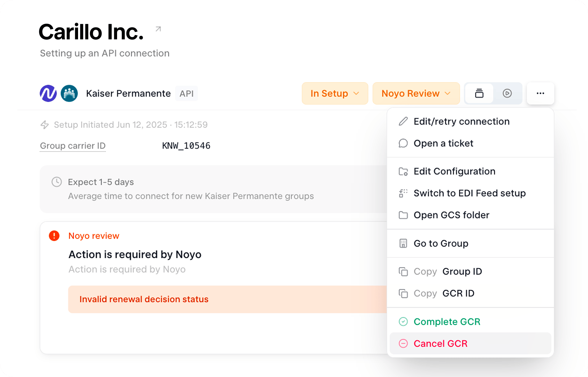Click the folder icon beside Open GCS folder
Viewport: 588px width, 377px height.
click(403, 215)
